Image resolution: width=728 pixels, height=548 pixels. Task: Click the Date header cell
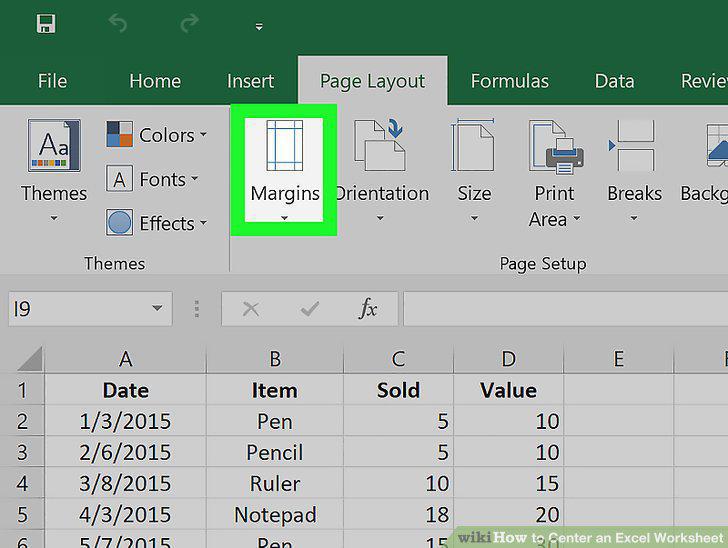click(x=125, y=390)
